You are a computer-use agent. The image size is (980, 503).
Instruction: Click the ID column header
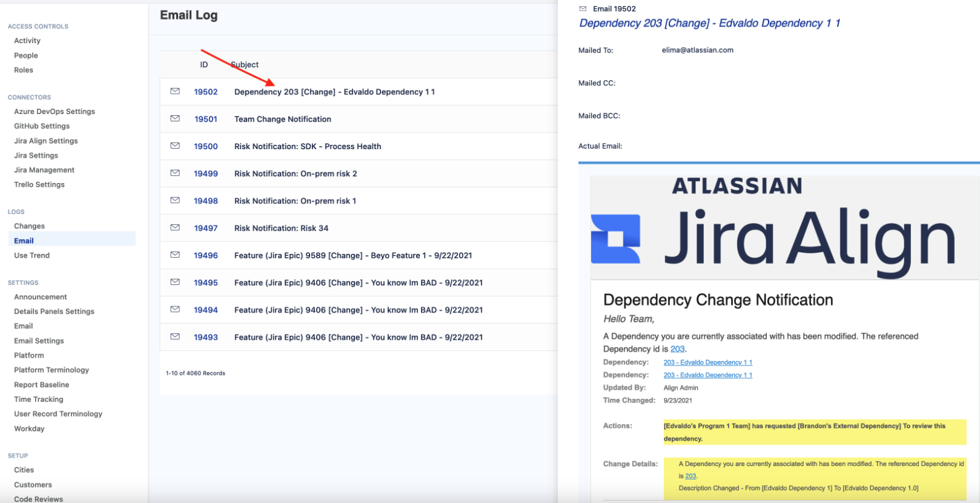(203, 65)
